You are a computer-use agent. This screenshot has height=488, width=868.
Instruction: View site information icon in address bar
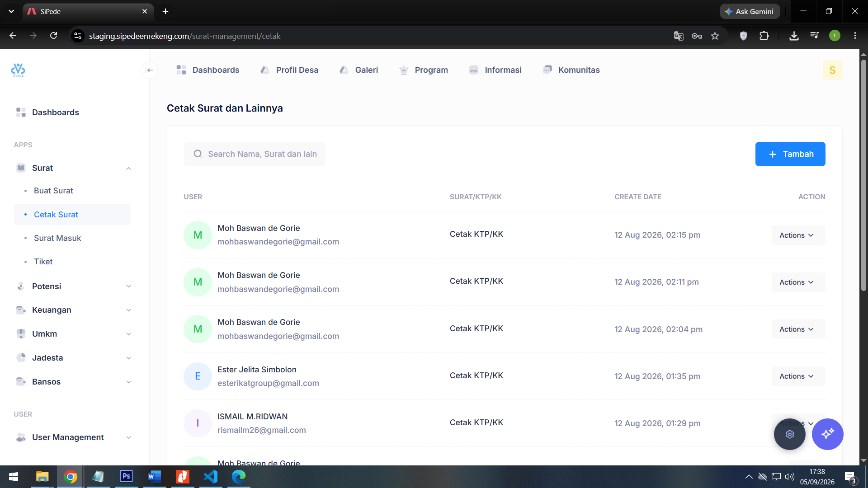click(78, 36)
